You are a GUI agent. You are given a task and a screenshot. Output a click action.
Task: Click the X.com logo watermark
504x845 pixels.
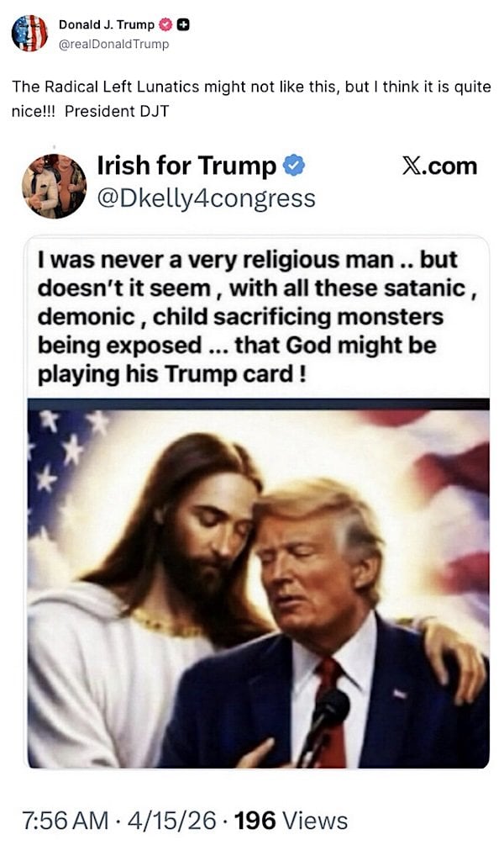point(439,166)
